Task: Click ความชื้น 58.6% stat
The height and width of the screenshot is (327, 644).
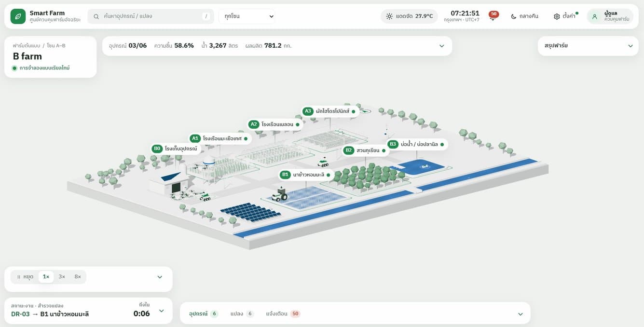Action: (174, 46)
